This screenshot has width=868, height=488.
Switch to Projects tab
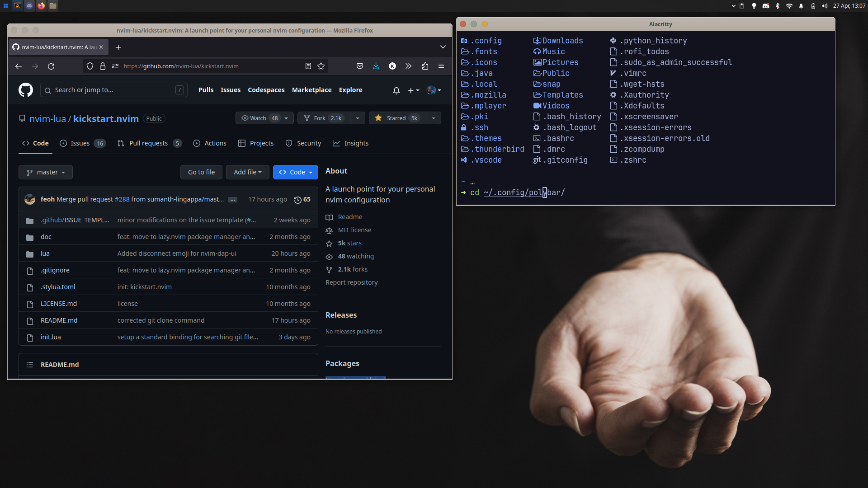[256, 143]
